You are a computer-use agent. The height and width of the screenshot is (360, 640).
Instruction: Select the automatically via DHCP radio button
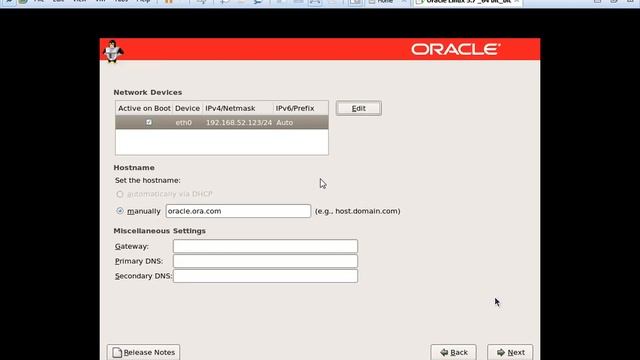coord(120,194)
